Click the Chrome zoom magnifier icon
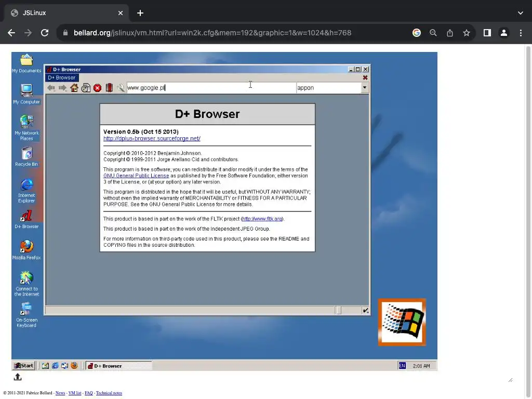 [x=433, y=33]
